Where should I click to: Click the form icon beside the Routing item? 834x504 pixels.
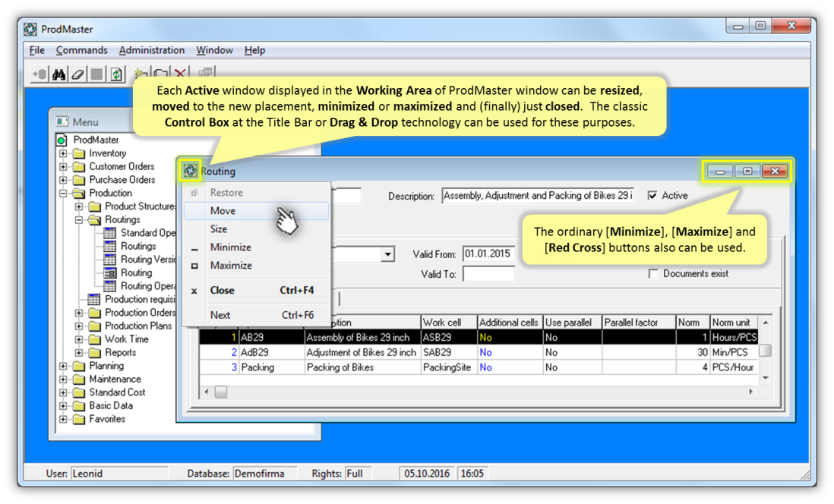pos(109,272)
